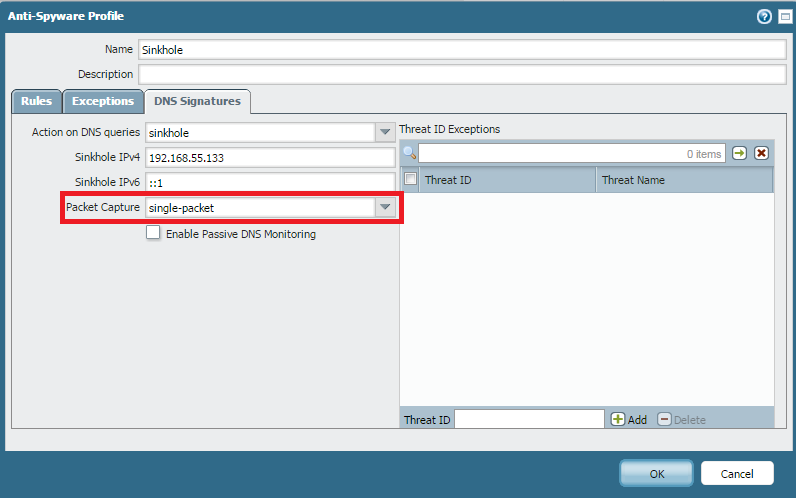
Task: Sort by the Threat ID column header
Action: 508,180
